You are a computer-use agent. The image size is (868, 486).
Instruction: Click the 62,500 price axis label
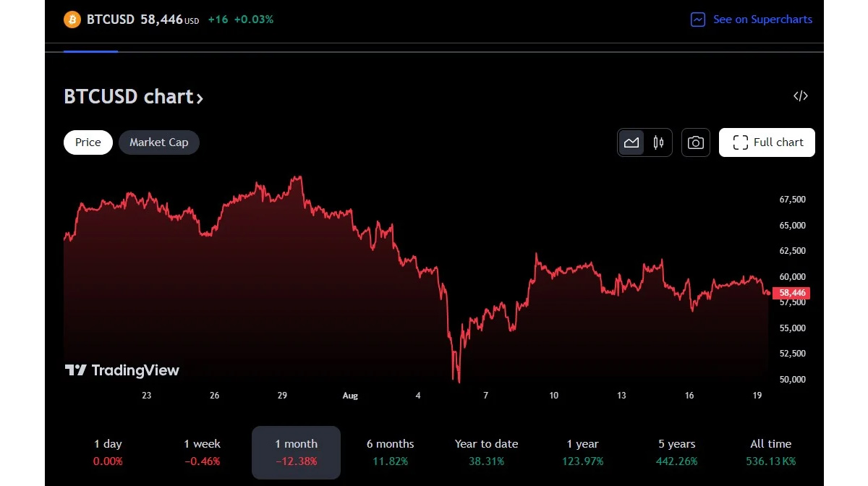(793, 251)
